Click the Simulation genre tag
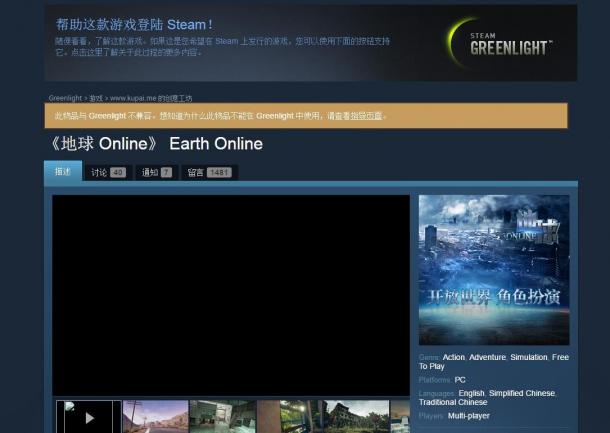 (x=529, y=357)
